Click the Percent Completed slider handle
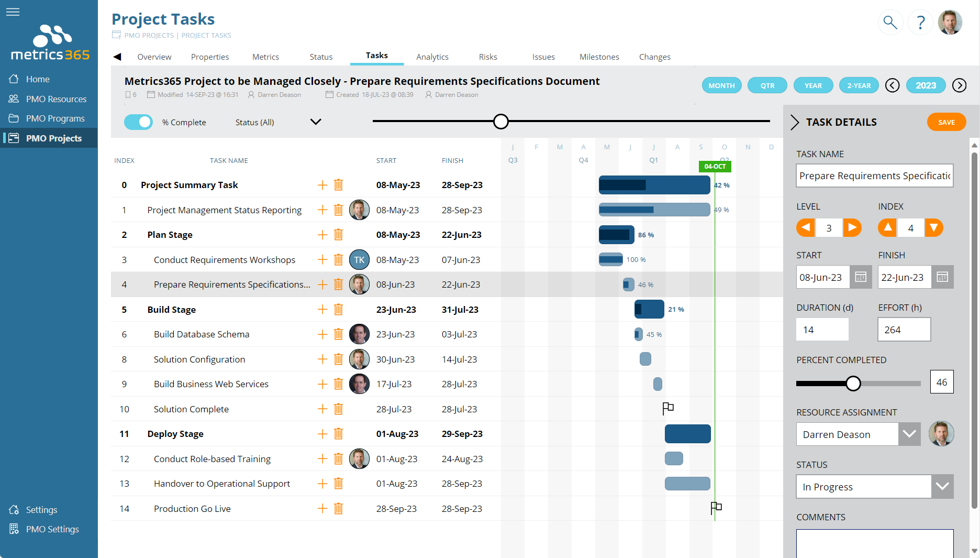 (x=853, y=384)
